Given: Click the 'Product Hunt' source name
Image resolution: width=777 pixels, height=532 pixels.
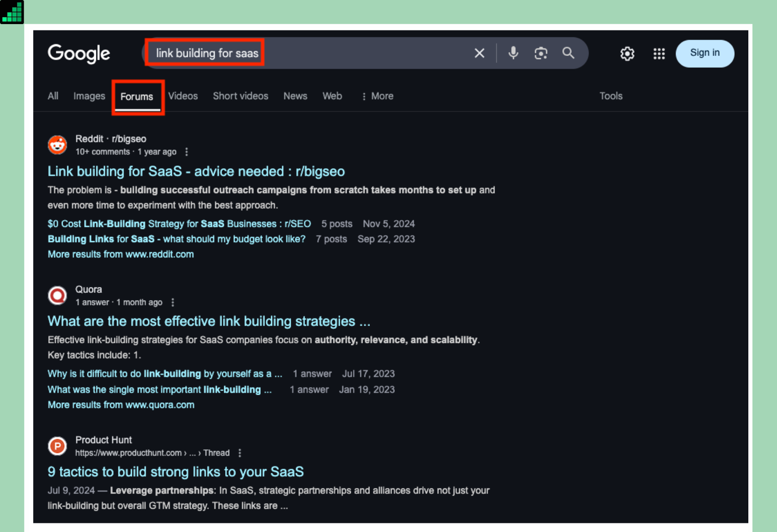Looking at the screenshot, I should coord(103,440).
